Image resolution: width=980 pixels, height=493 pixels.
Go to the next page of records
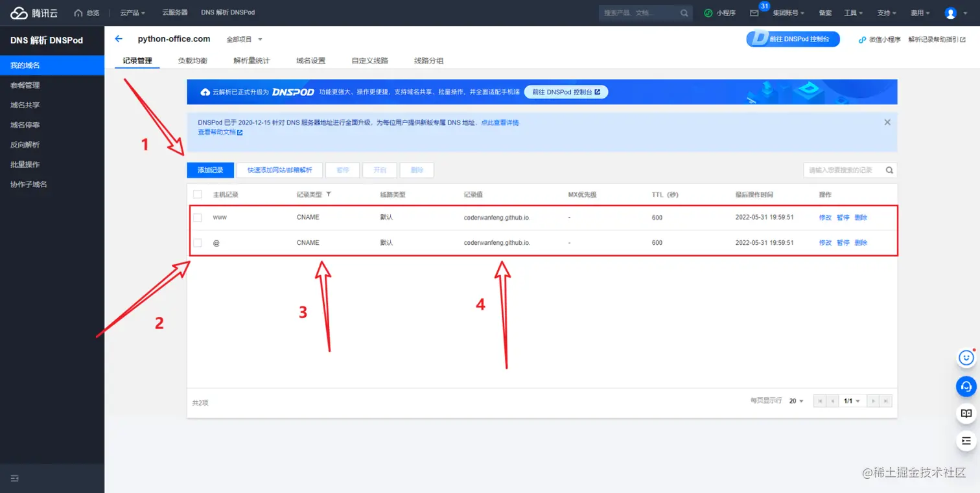point(874,401)
